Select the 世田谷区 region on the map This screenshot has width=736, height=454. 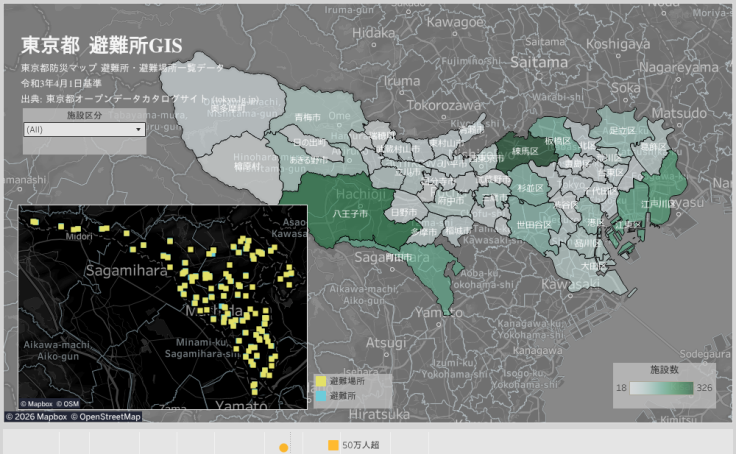point(533,225)
